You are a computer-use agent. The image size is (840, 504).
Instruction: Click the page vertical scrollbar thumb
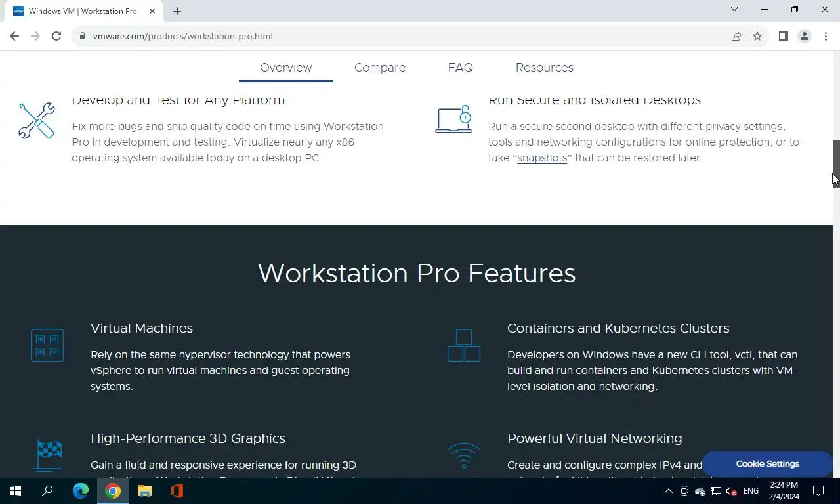pos(836,163)
